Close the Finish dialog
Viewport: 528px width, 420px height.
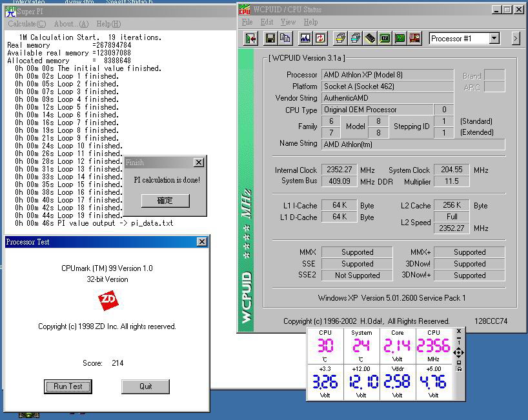199,163
